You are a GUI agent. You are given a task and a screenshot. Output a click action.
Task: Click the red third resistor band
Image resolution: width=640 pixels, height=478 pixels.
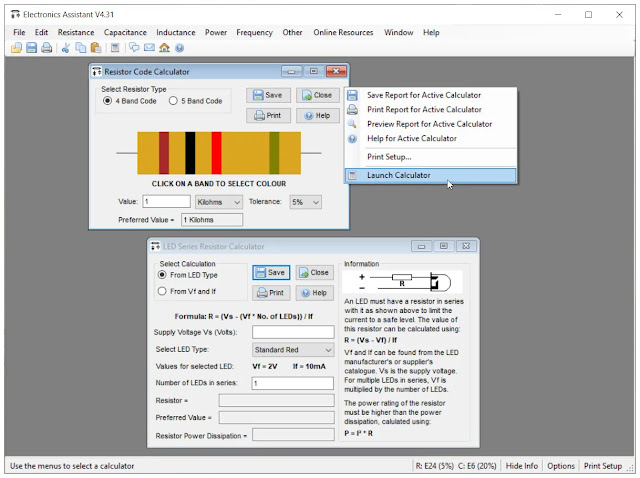coord(216,153)
